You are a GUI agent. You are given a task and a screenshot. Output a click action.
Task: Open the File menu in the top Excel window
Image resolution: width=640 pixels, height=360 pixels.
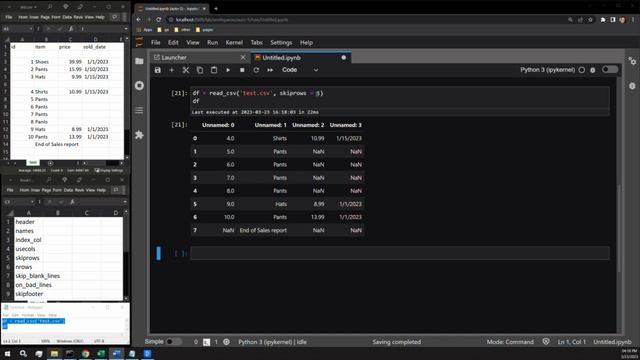9,17
